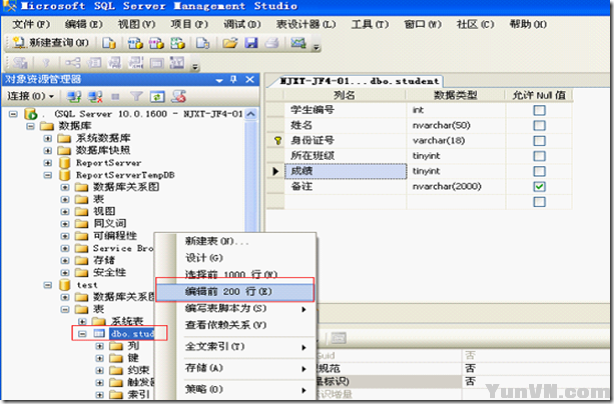The image size is (614, 404).
Task: Open the folder-shaped Open File icon
Action: (x=230, y=43)
